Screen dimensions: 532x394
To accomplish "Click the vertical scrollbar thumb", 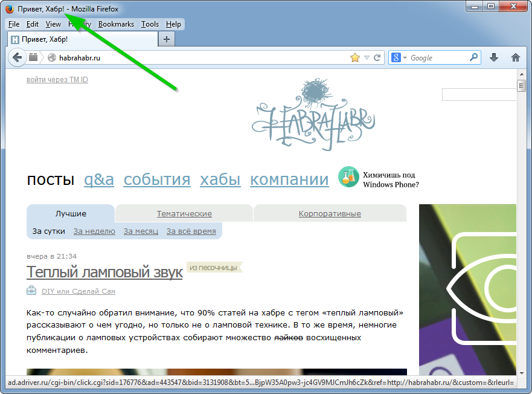I will point(522,86).
